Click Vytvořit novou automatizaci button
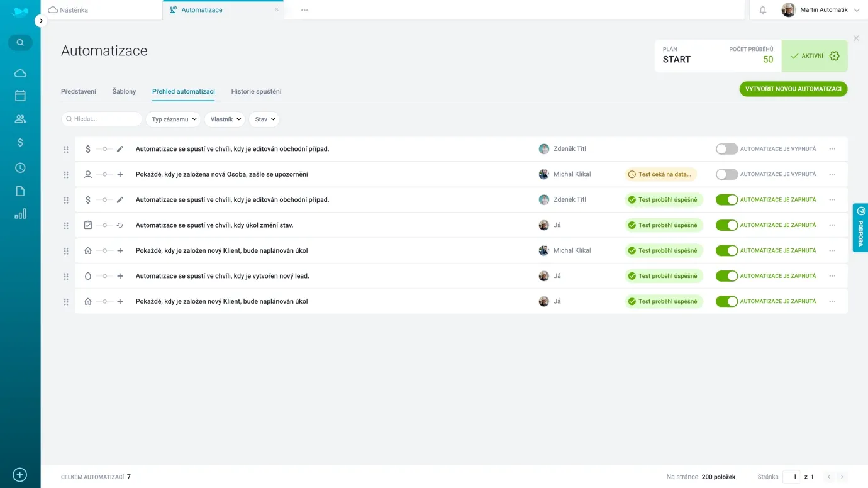 [793, 89]
